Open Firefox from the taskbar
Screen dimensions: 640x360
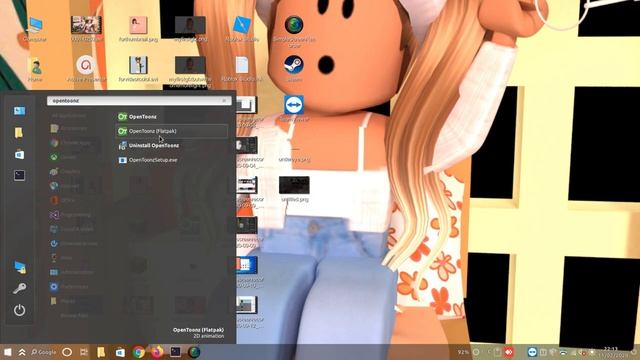point(157,352)
